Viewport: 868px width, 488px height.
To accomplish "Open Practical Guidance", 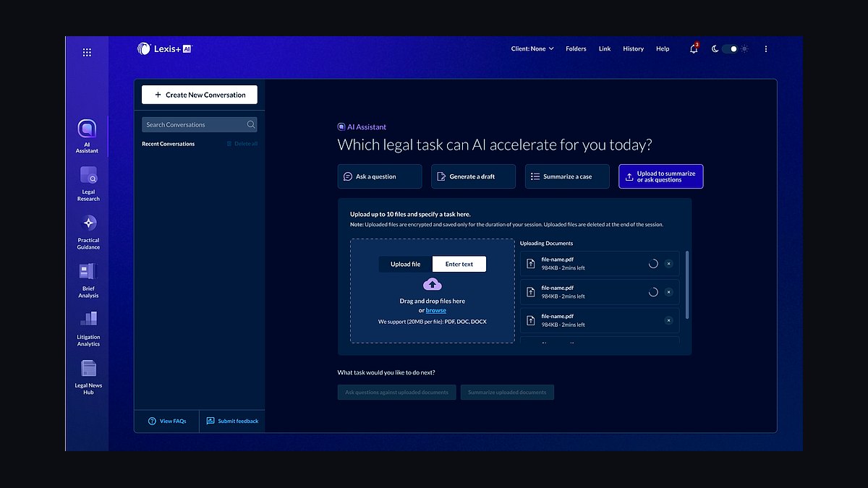I will pos(88,233).
